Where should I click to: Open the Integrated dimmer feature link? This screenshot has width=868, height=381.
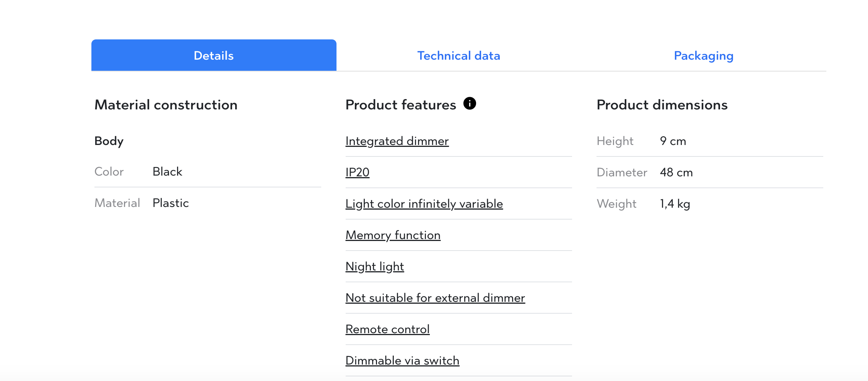(x=397, y=141)
